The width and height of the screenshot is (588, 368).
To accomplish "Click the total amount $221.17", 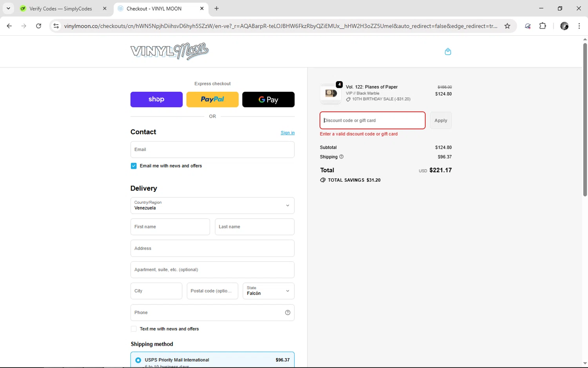I will coord(441,170).
